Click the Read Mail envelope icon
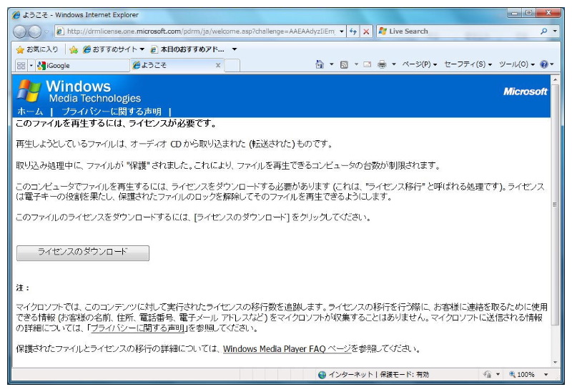This screenshot has width=572, height=392. [367, 65]
